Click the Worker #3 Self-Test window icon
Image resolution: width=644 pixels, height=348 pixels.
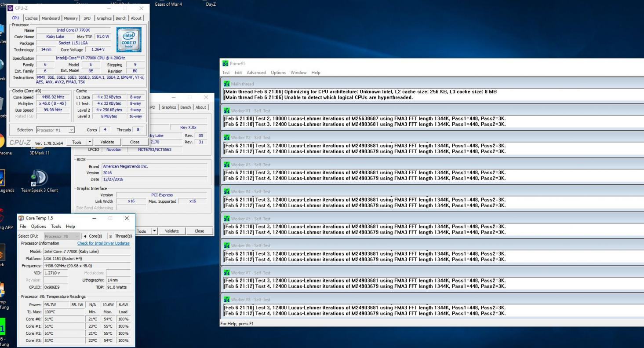[227, 165]
